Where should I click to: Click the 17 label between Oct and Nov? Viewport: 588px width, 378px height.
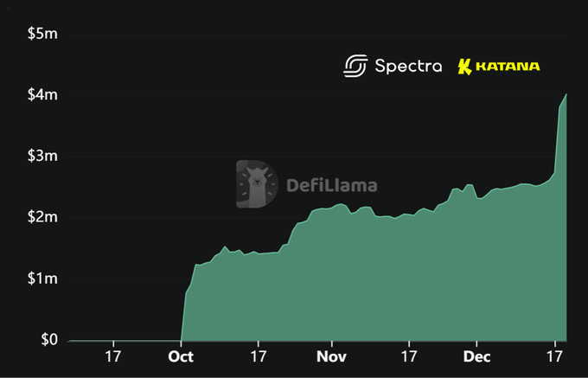(258, 356)
